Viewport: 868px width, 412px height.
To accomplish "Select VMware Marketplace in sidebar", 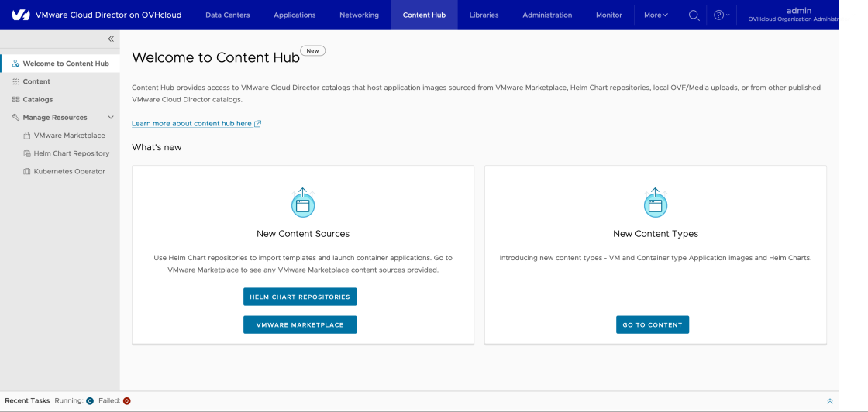I will (x=69, y=136).
